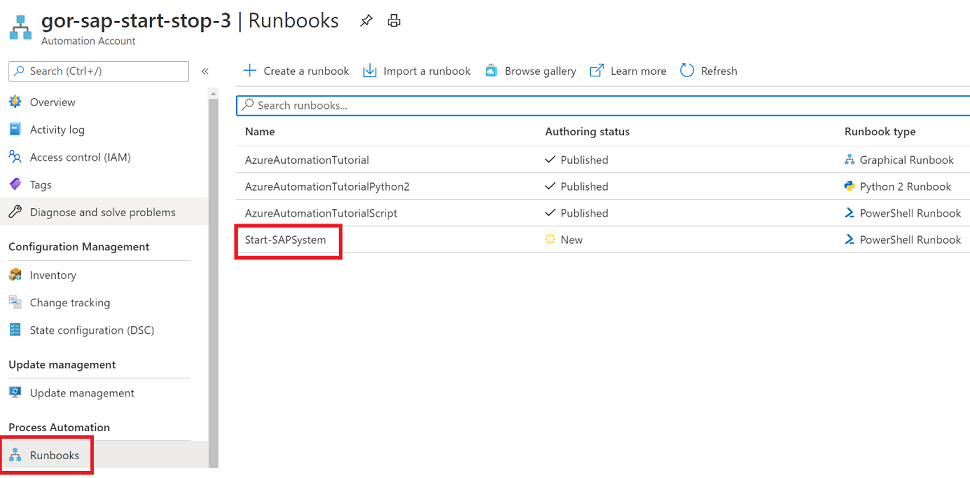
Task: Click the Browse gallery label
Action: (540, 71)
